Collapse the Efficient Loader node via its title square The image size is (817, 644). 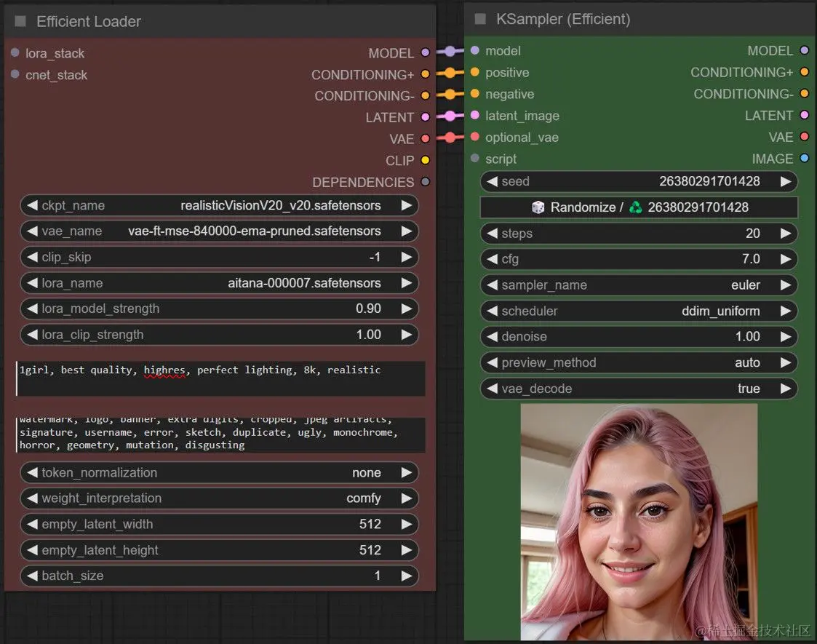click(x=20, y=21)
